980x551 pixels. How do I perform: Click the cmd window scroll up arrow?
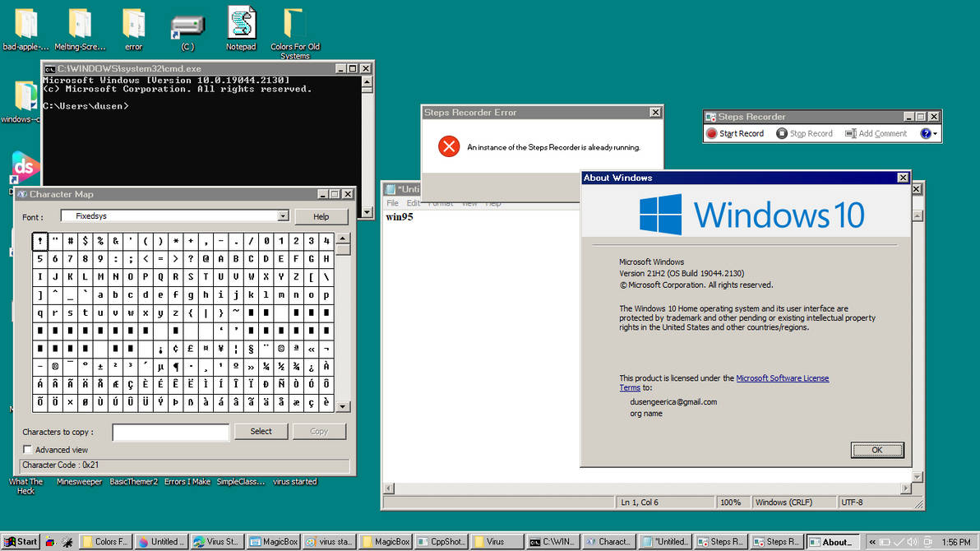(367, 82)
